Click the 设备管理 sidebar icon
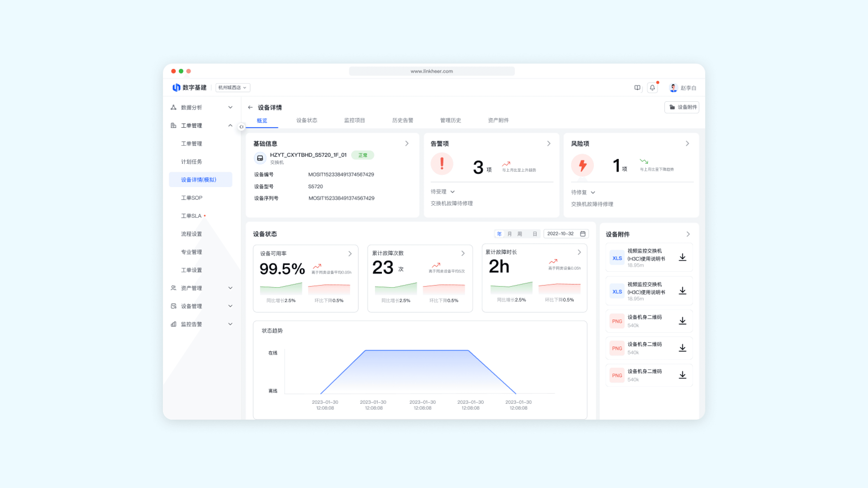 pyautogui.click(x=174, y=306)
